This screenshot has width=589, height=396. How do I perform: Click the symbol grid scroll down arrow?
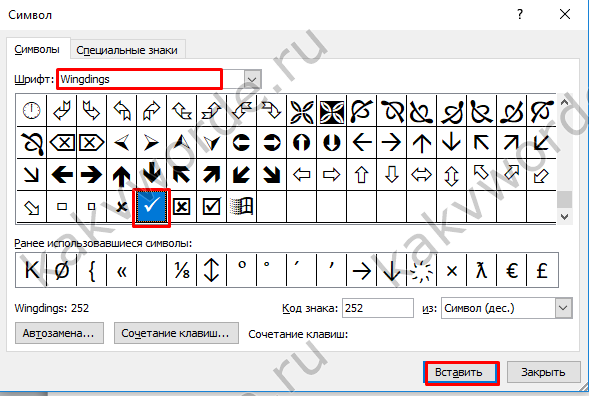click(564, 216)
